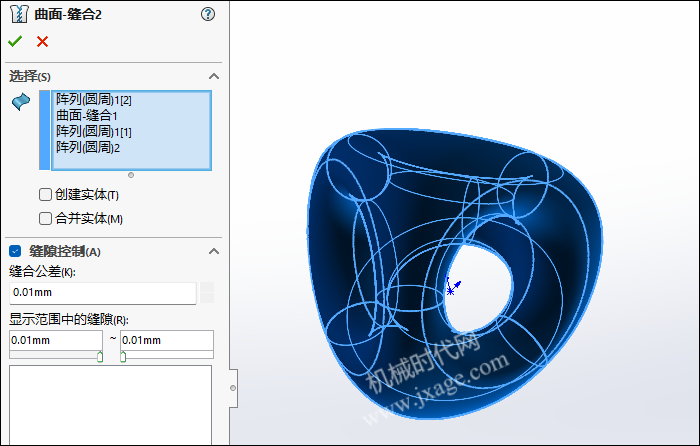Click the panel collapse handle on the splitter
The image size is (700, 446).
pos(233,388)
